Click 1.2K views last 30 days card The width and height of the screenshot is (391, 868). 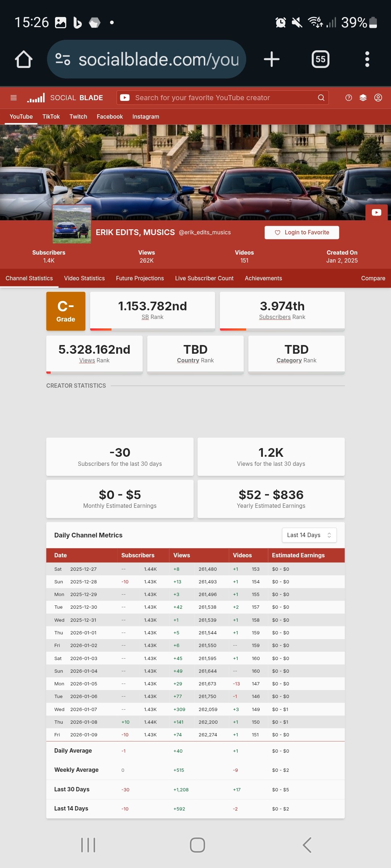(271, 457)
